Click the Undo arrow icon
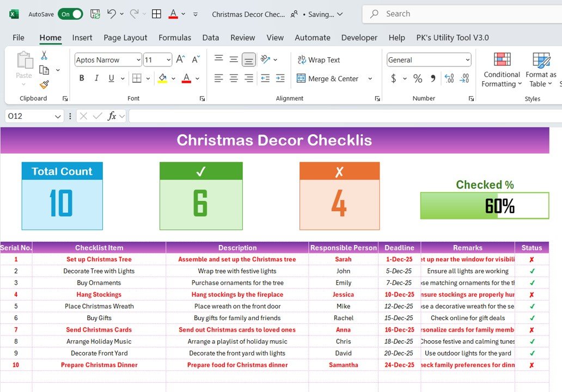Image resolution: width=562 pixels, height=392 pixels. (112, 14)
